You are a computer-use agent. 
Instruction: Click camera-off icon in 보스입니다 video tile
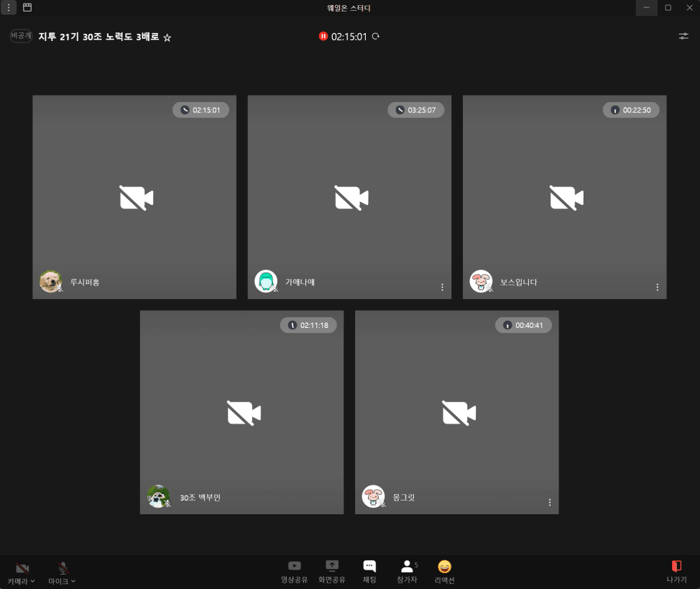click(x=567, y=198)
